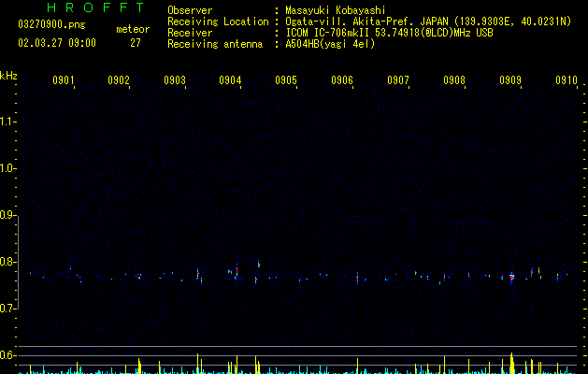Click the 0908 time marker

[454, 80]
